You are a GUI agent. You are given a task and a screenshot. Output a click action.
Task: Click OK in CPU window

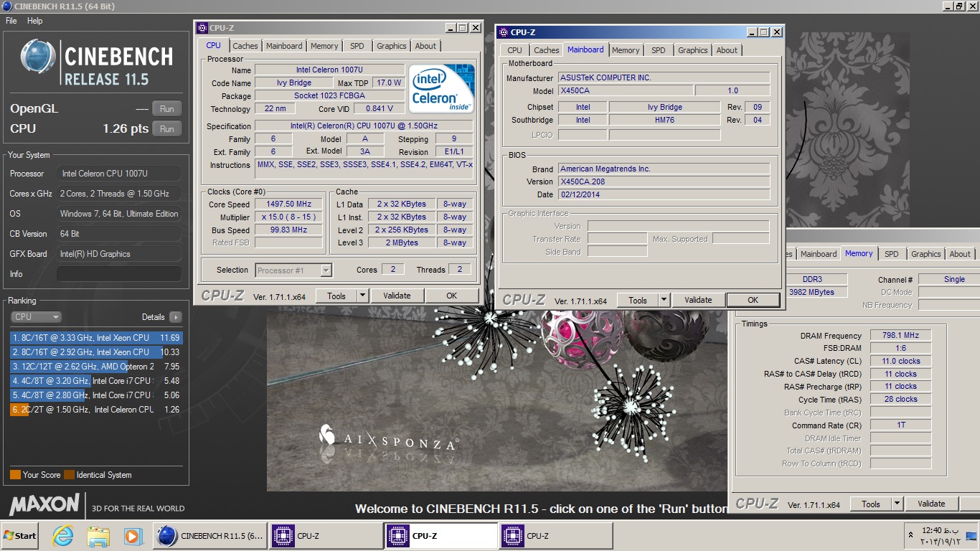coord(451,296)
